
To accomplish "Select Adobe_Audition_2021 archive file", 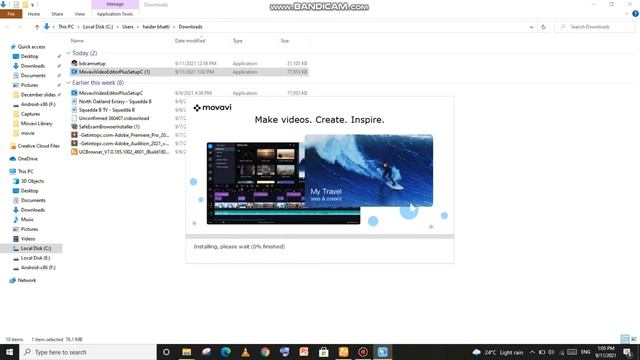I will click(124, 143).
